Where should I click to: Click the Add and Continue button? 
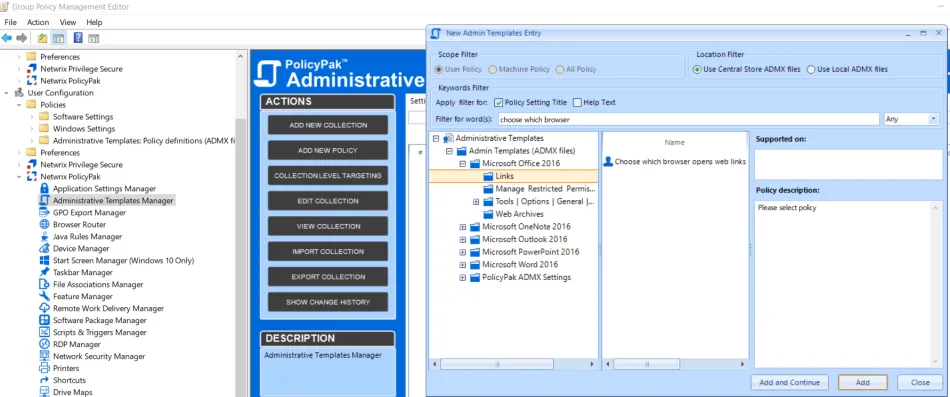pos(789,382)
